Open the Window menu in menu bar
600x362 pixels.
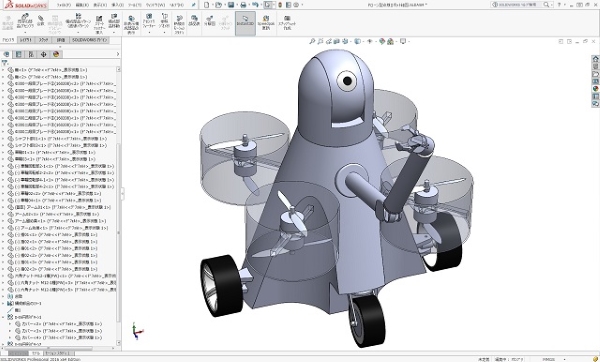coord(157,5)
